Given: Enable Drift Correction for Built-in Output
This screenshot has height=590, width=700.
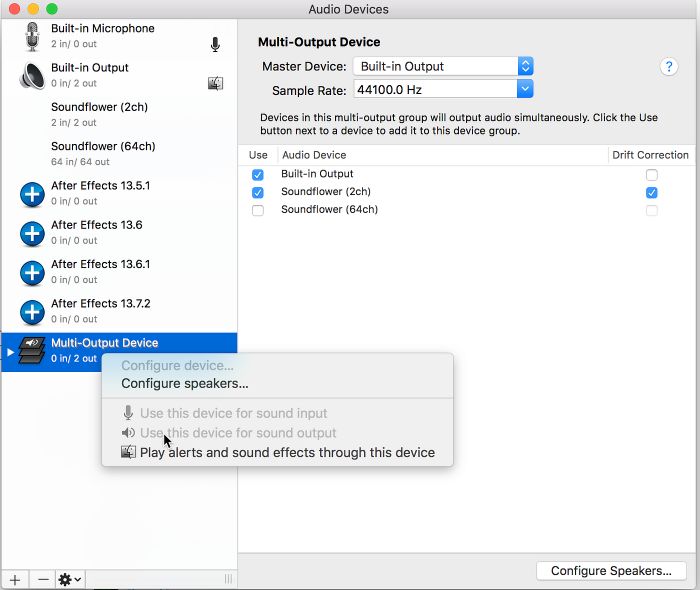Looking at the screenshot, I should click(x=651, y=175).
